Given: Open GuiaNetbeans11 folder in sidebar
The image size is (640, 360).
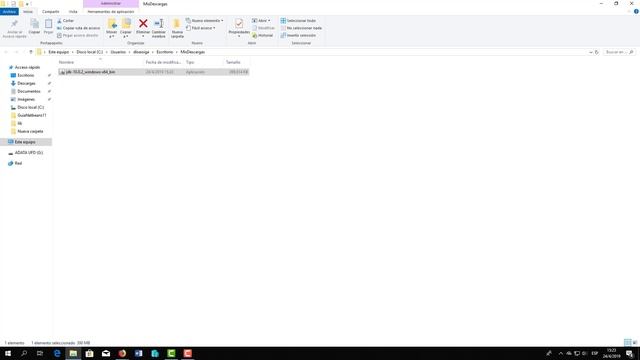Looking at the screenshot, I should (31, 115).
